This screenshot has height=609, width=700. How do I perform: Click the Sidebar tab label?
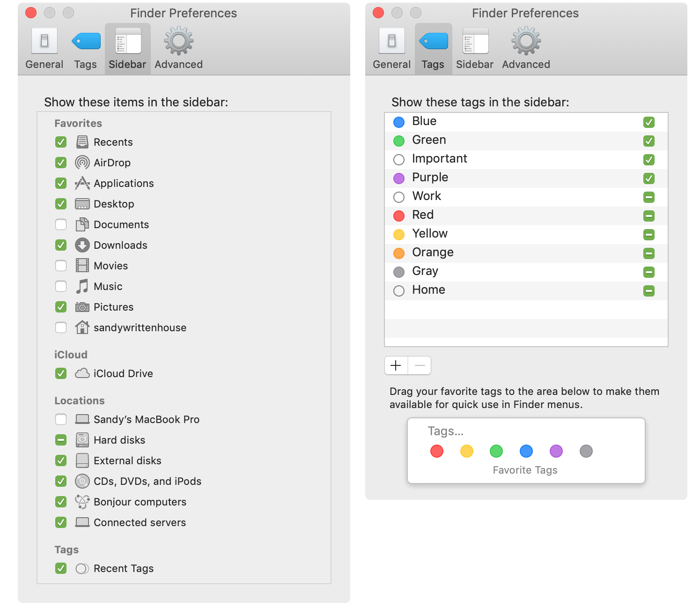(127, 64)
